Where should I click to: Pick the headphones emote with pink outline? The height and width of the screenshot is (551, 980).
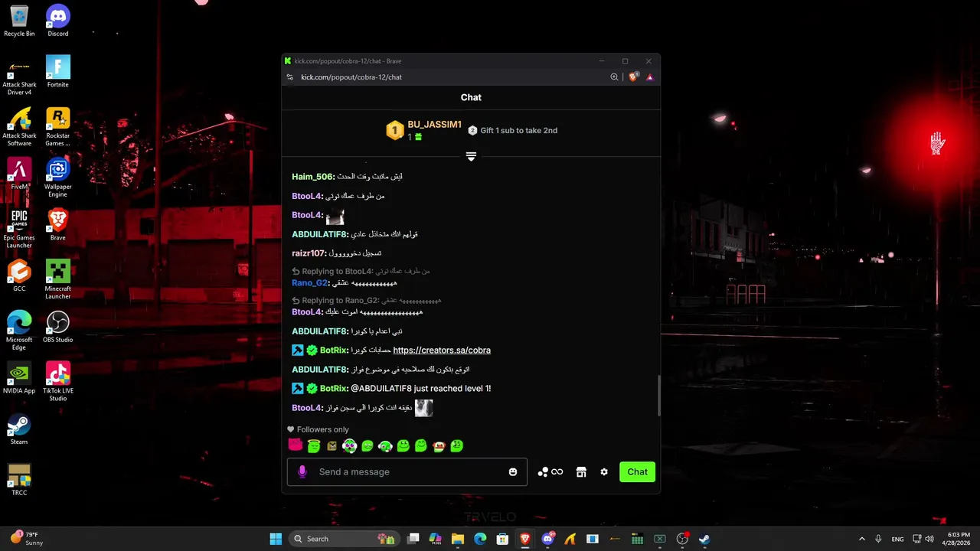(x=349, y=446)
